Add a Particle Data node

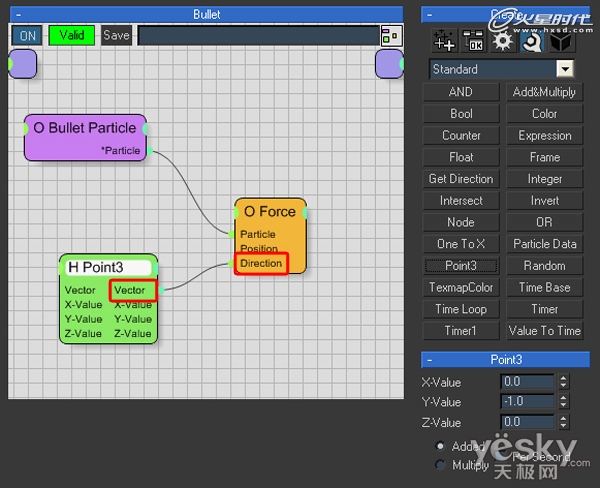545,244
